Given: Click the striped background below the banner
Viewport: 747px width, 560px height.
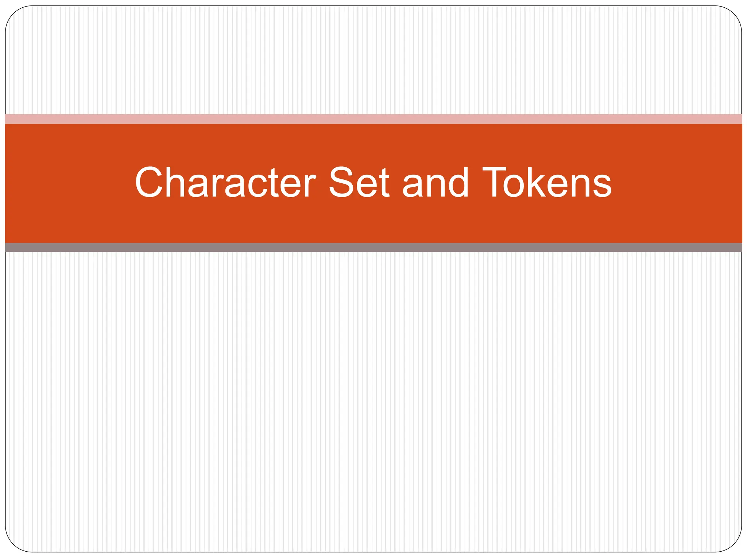Looking at the screenshot, I should [x=373, y=401].
